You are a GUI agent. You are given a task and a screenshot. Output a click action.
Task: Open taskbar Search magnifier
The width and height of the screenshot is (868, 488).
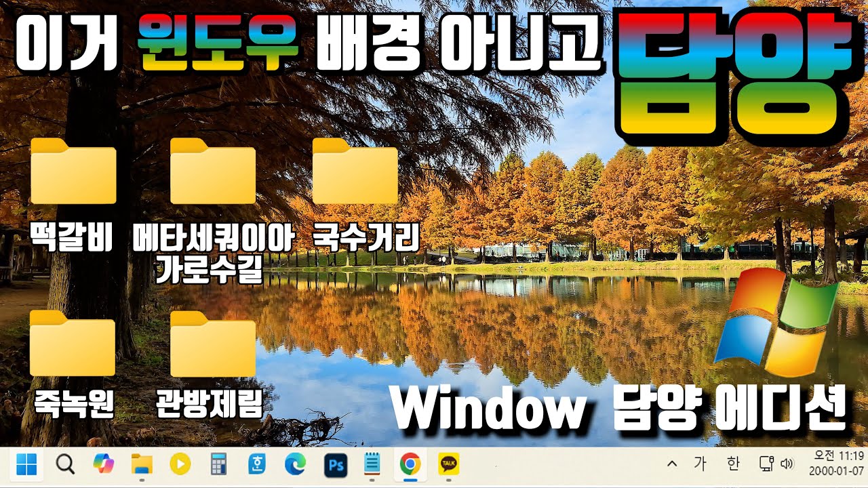coord(65,465)
